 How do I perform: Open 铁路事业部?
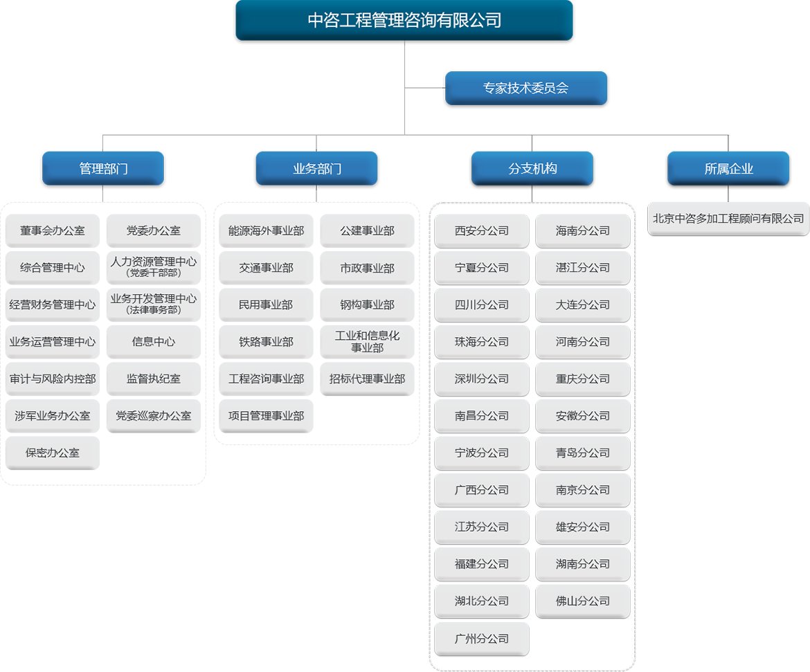pos(266,342)
